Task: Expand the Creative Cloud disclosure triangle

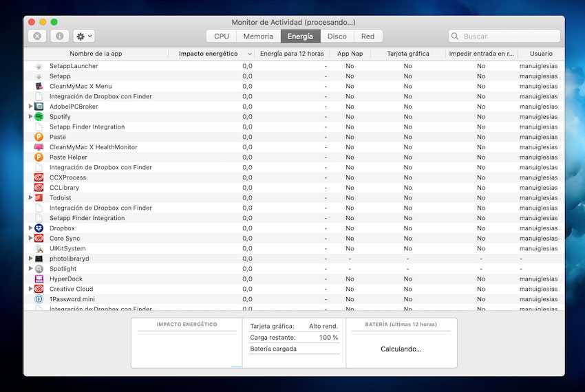Action: tap(30, 289)
